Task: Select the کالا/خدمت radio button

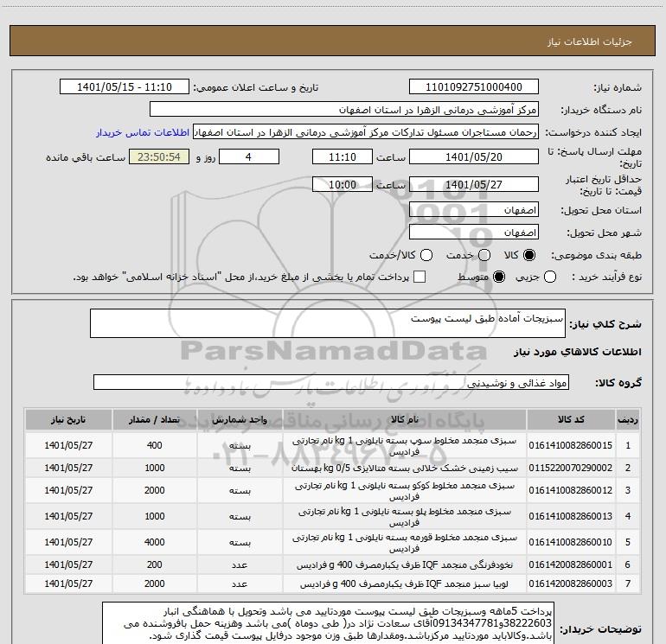Action: [x=426, y=255]
